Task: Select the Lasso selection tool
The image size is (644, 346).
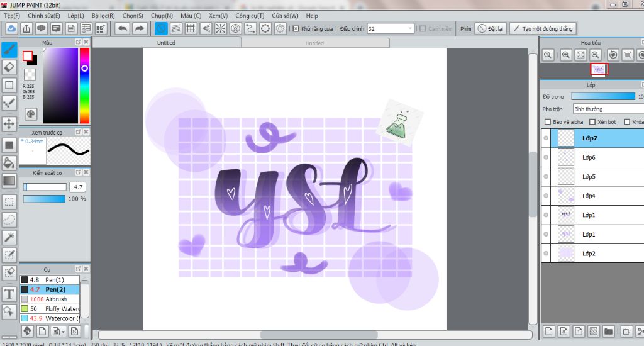Action: (9, 220)
